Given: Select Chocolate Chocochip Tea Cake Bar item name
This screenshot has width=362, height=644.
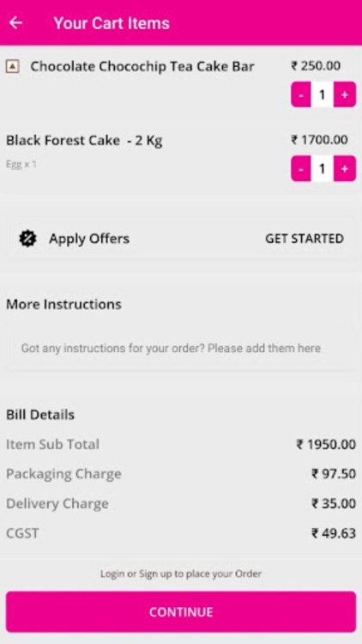Looking at the screenshot, I should point(142,66).
